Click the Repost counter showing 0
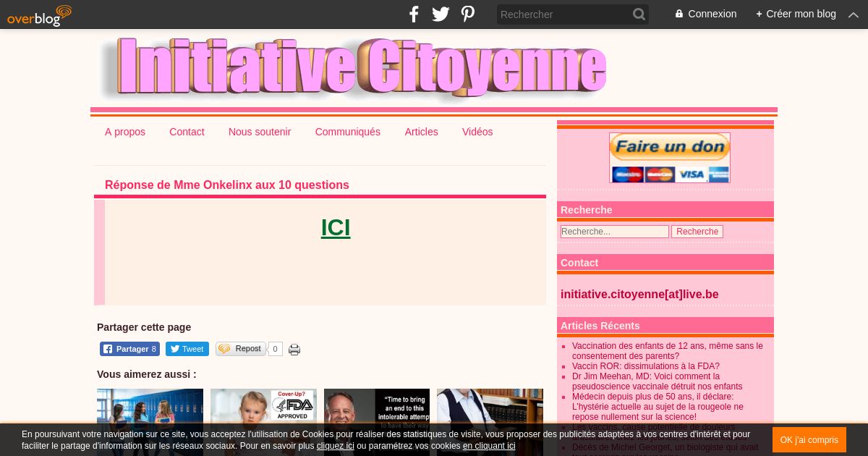The width and height of the screenshot is (868, 456). coord(275,349)
